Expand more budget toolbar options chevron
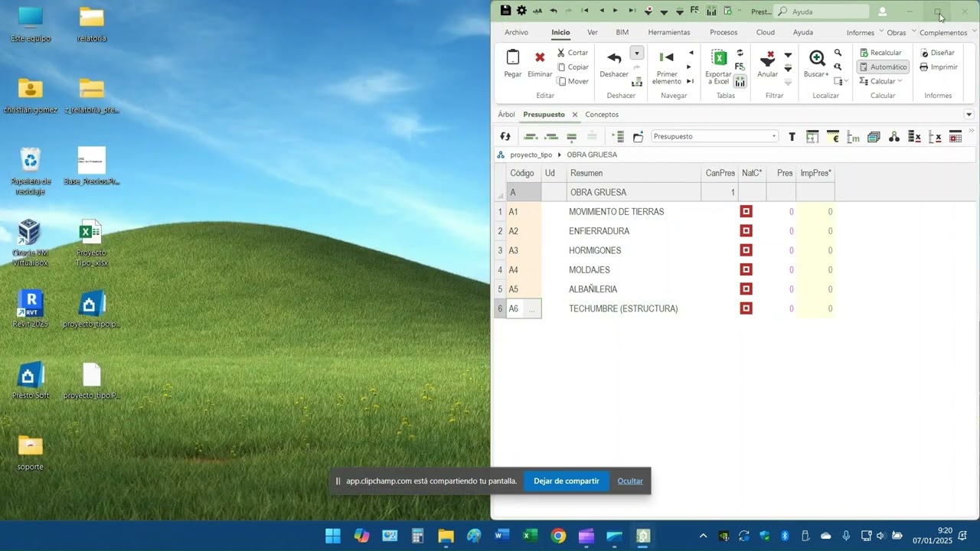980x551 pixels. [972, 132]
